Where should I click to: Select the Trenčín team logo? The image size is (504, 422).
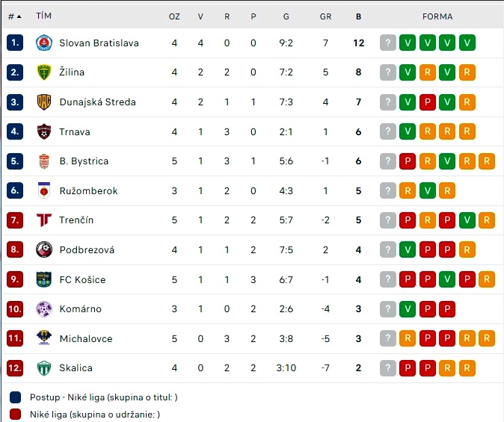[43, 220]
